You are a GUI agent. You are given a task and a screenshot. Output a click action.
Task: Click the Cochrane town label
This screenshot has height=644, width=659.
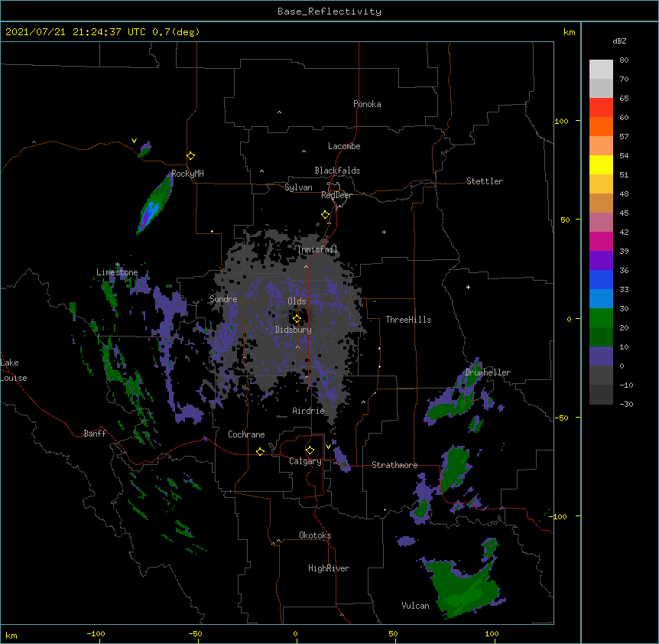[x=246, y=434]
